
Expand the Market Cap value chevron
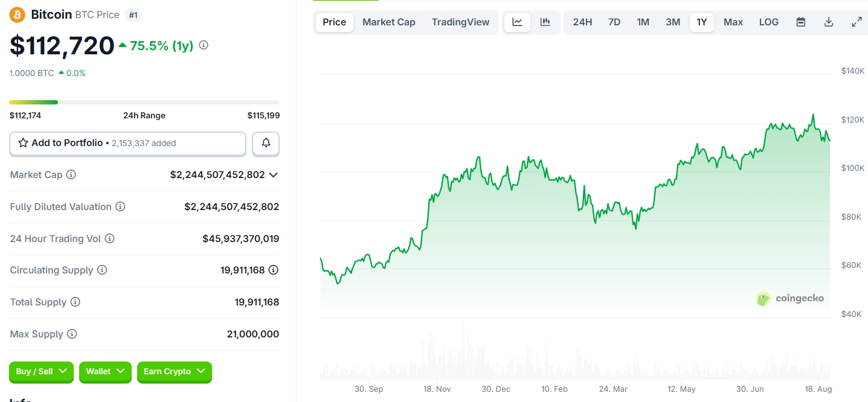(x=273, y=174)
